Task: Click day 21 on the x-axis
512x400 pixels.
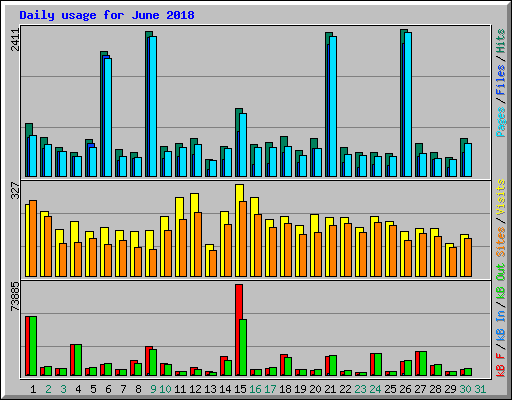Action: [330, 389]
